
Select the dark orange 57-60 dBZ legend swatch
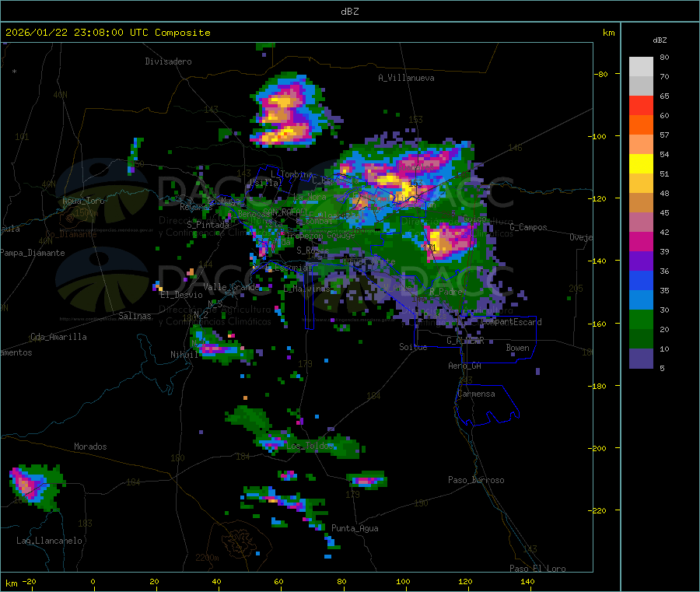pyautogui.click(x=641, y=125)
